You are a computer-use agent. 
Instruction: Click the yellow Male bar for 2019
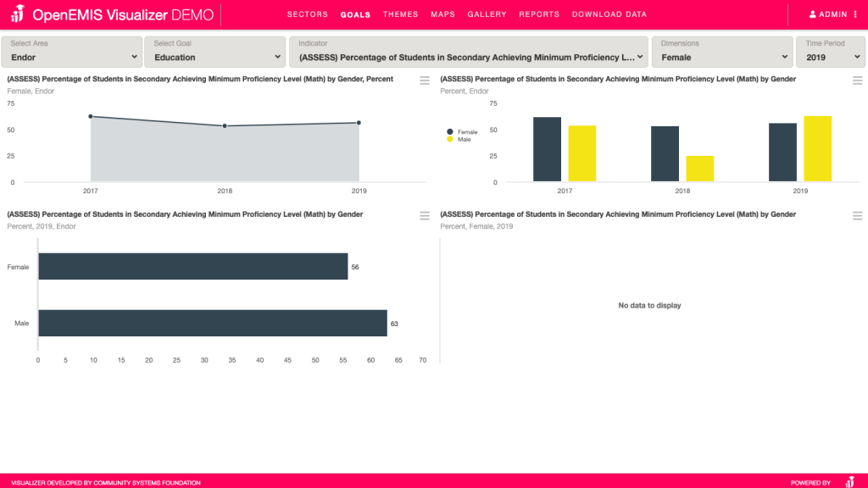click(x=817, y=148)
